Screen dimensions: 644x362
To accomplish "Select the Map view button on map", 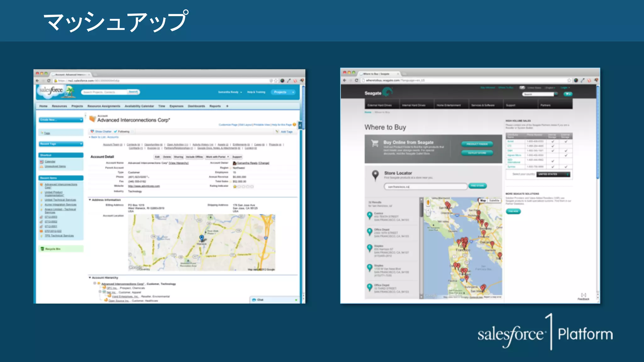I will (x=483, y=200).
